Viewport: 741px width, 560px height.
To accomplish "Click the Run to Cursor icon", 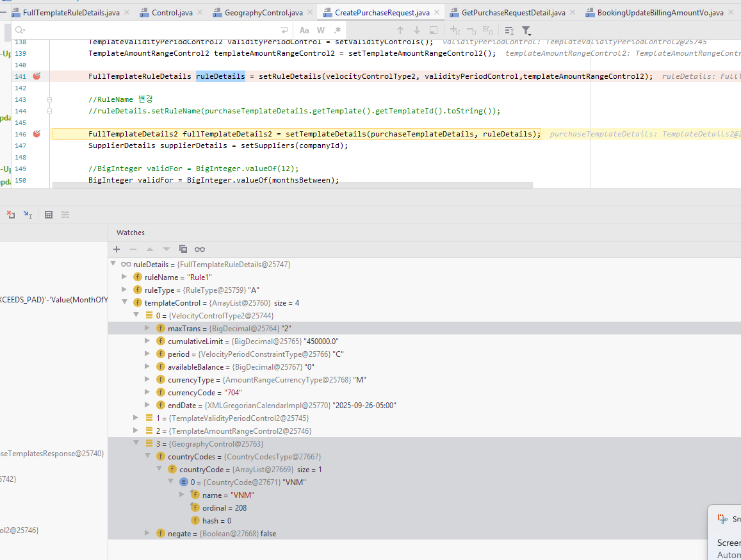I will click(x=28, y=215).
